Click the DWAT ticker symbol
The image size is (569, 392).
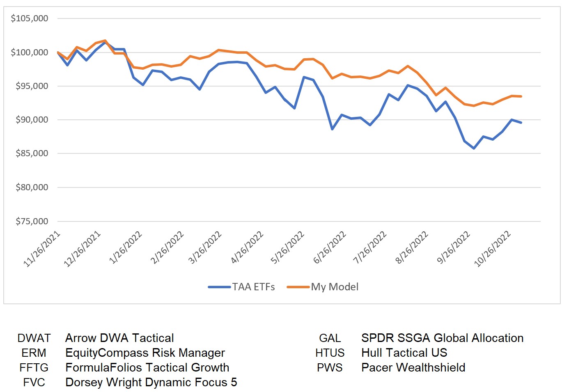tap(34, 338)
